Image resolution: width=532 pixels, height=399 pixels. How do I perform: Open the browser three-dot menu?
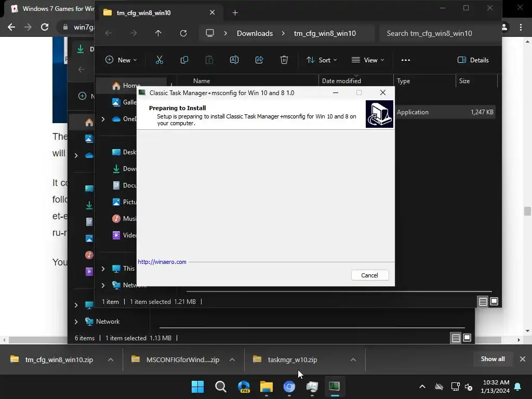pyautogui.click(x=521, y=27)
